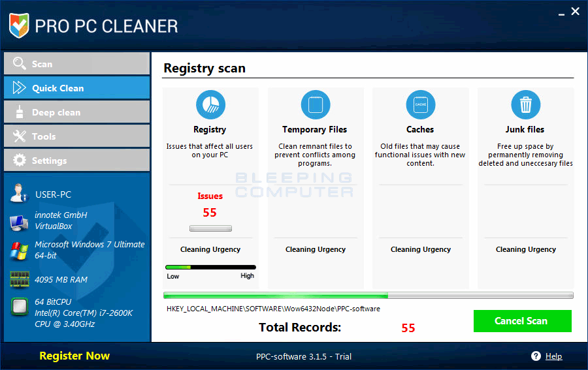The height and width of the screenshot is (370, 588).
Task: Click Cleaning Urgency under Caches
Action: 421,249
